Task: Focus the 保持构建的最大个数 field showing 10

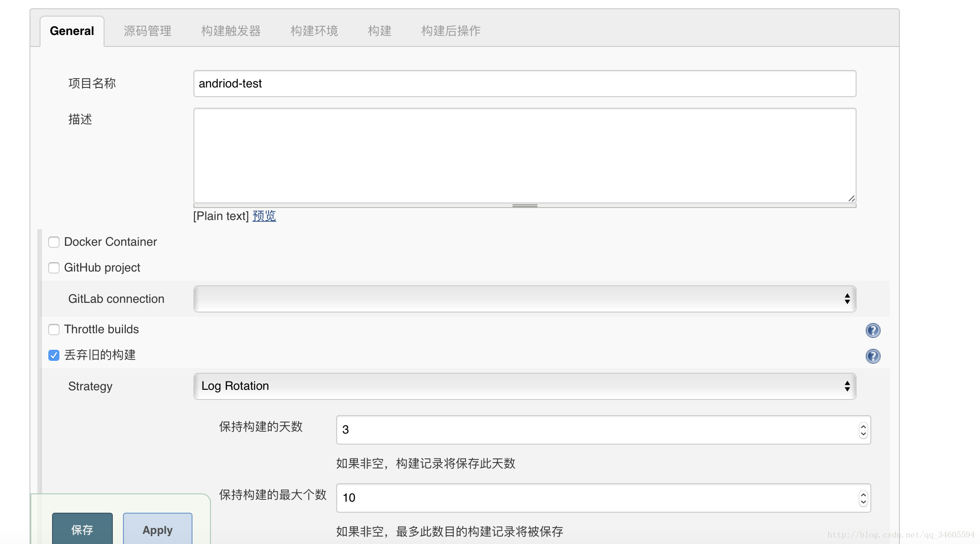Action: (603, 498)
